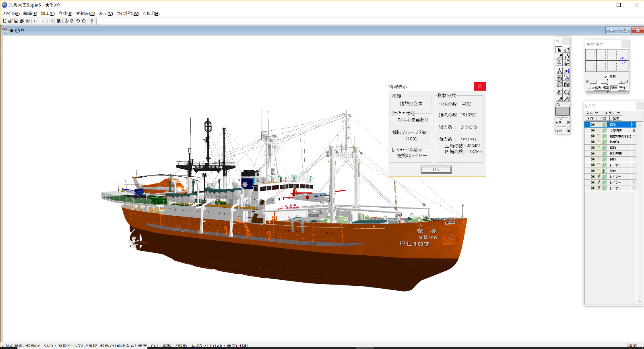Click the 新レイヤー button
Viewport: 644px width, 349px height.
tap(594, 113)
